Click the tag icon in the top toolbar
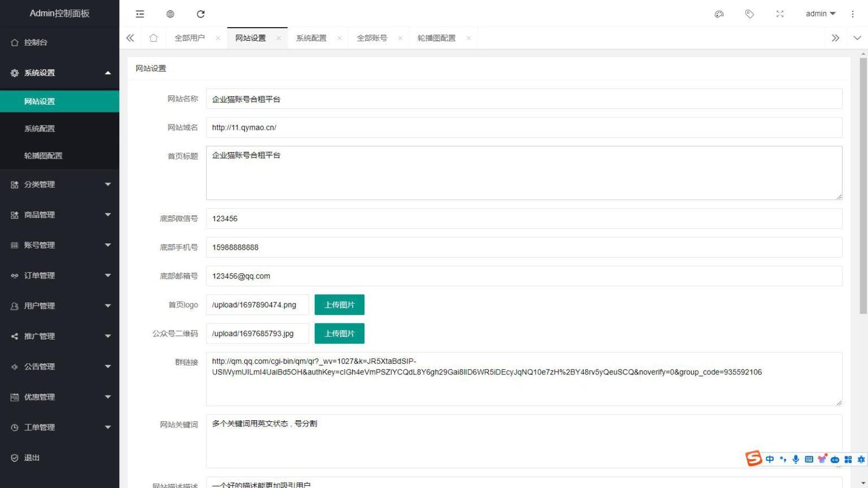 click(749, 14)
